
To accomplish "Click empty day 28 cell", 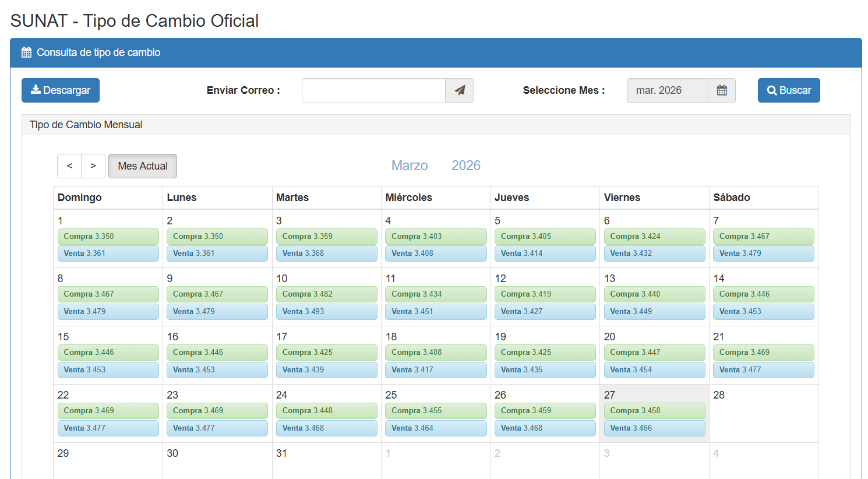I will point(763,417).
